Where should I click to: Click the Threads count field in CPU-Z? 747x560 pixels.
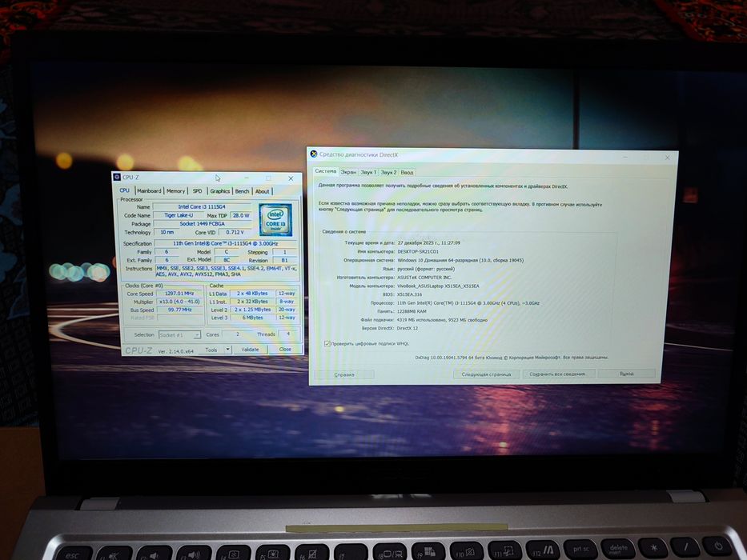[x=287, y=334]
